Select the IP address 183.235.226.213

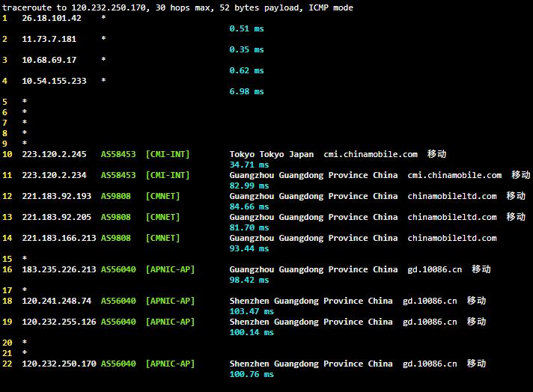tap(59, 269)
